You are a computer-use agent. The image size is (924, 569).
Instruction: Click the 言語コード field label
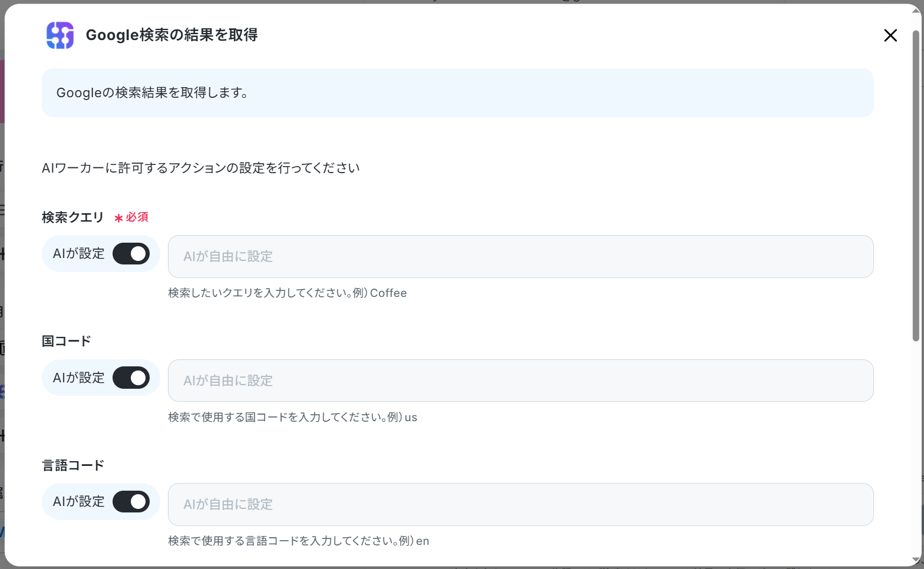click(x=72, y=465)
